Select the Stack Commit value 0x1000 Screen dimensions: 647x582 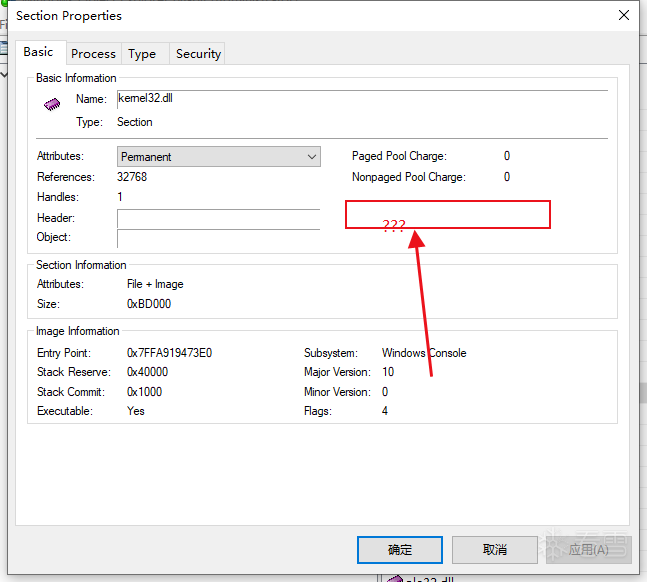click(x=144, y=392)
